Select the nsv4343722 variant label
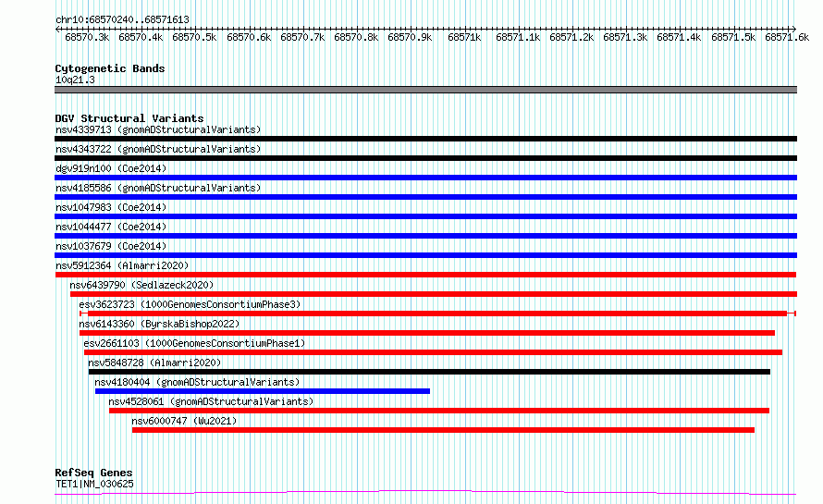The width and height of the screenshot is (823, 504). 158,149
